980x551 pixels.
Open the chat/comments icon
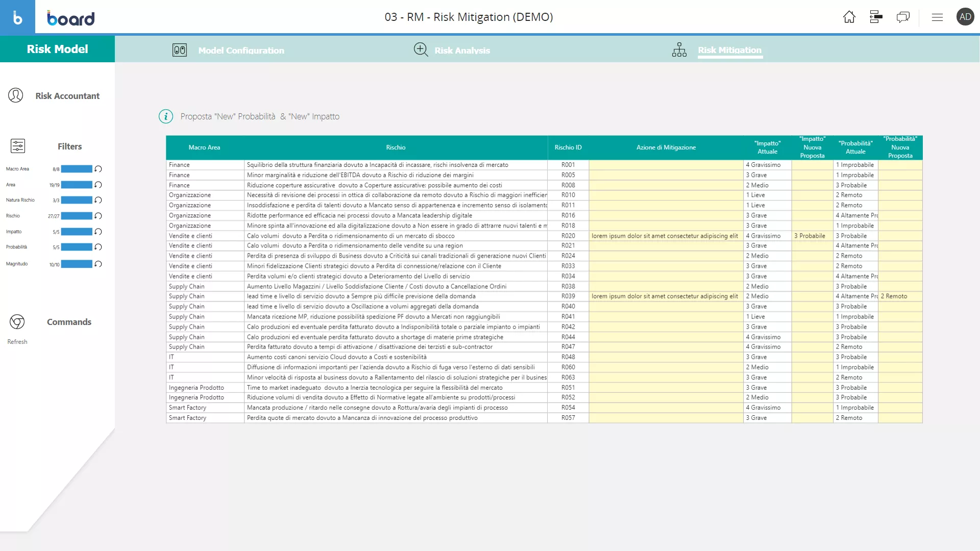click(x=902, y=17)
